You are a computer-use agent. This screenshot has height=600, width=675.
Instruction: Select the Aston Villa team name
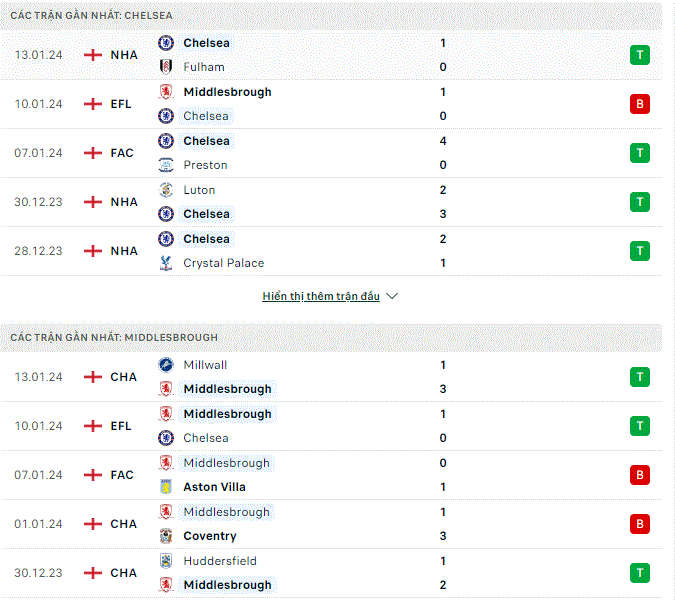click(x=214, y=487)
